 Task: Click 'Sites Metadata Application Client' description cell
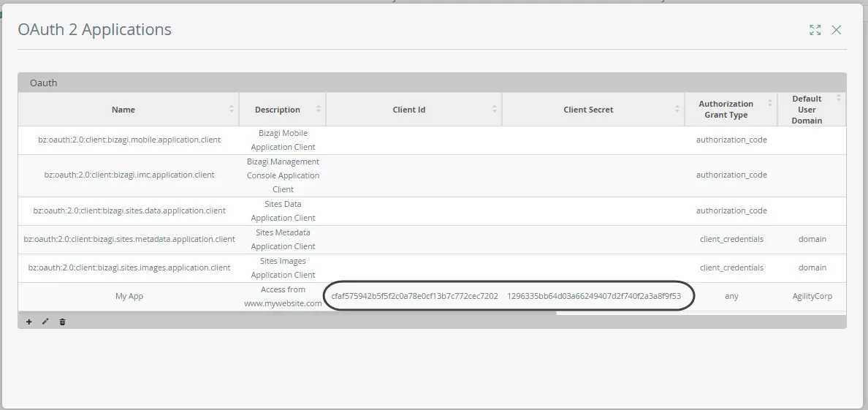283,239
